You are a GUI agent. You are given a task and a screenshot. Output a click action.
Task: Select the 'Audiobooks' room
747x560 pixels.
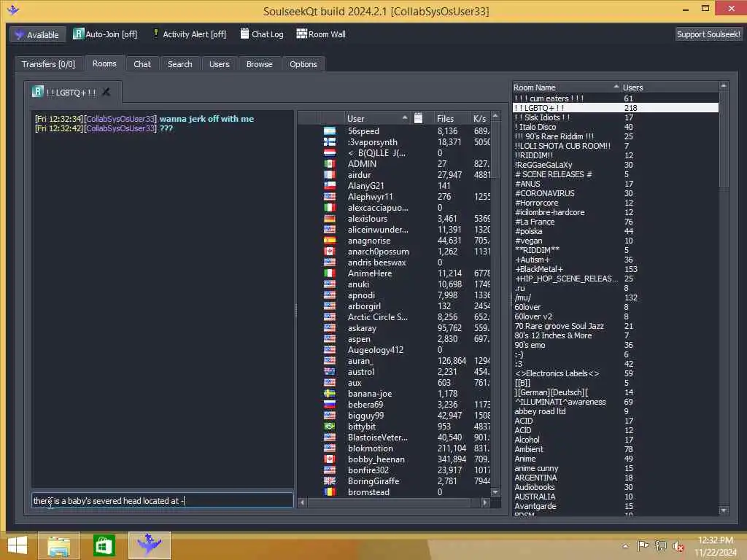tap(615, 488)
